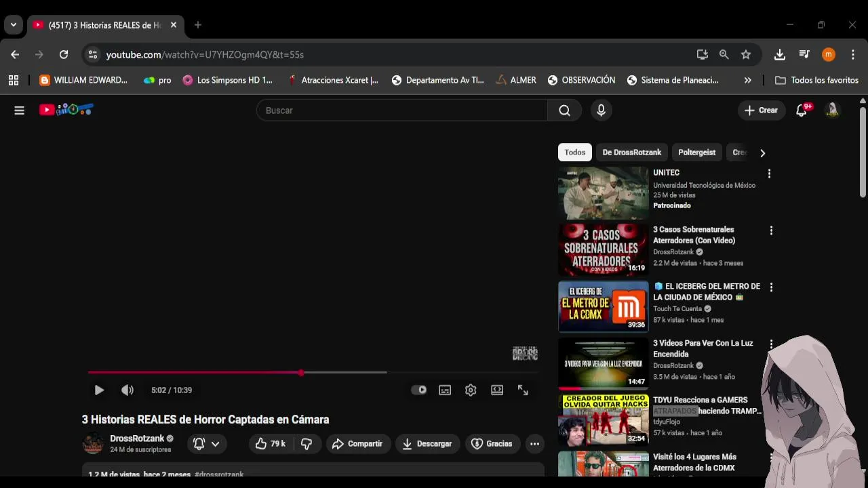Open 3 Casos Sobrenaturales Aterradores thumbnail
The image size is (868, 488).
(x=603, y=249)
